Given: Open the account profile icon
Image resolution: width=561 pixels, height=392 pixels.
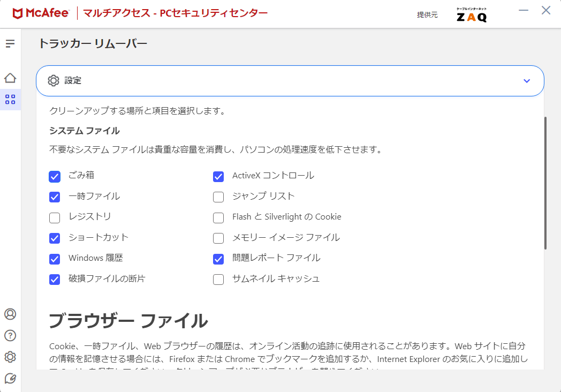Looking at the screenshot, I should pyautogui.click(x=10, y=314).
